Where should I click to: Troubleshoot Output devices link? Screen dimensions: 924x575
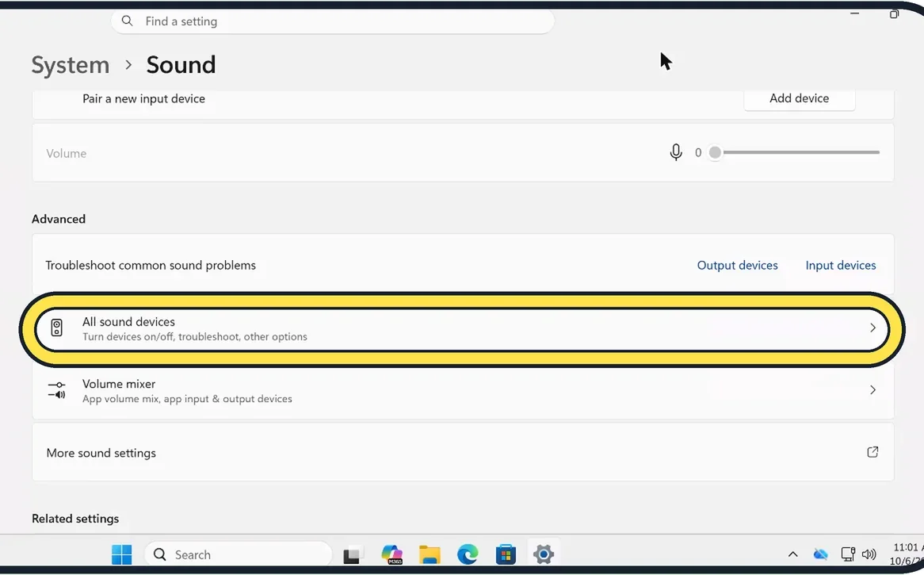click(737, 266)
